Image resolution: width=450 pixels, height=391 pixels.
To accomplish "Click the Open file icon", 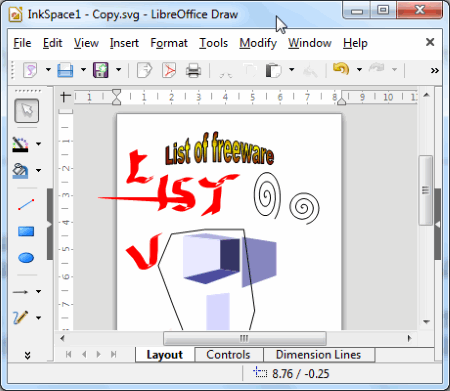I will coord(65,70).
